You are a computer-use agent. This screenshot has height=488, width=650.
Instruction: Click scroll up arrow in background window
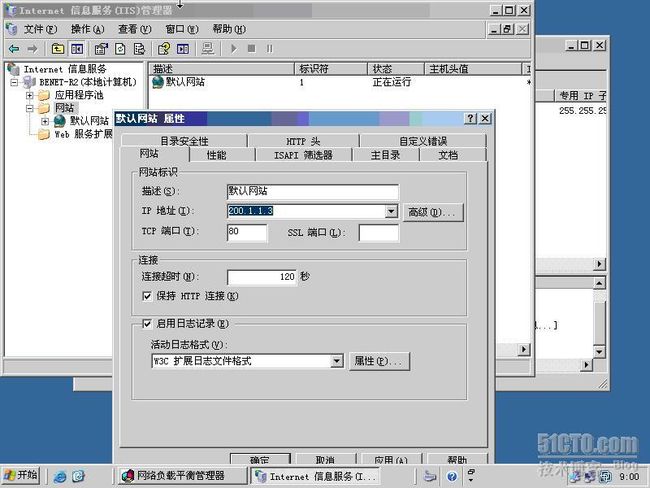[599, 284]
